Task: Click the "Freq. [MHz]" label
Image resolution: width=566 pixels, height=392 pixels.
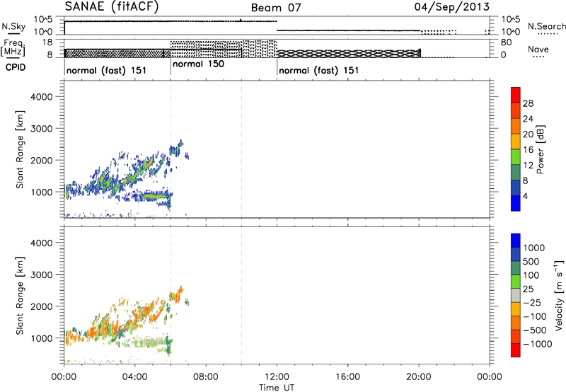Action: (13, 47)
